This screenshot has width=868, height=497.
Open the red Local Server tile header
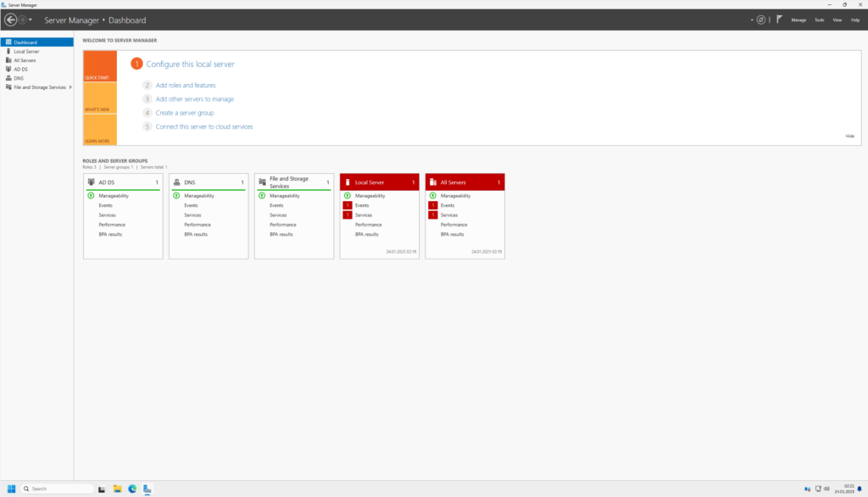click(380, 182)
